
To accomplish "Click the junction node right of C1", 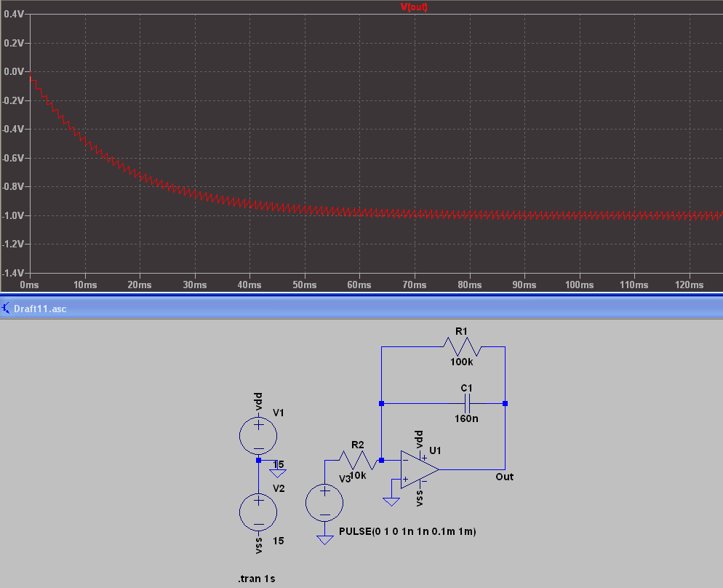I will [x=506, y=404].
